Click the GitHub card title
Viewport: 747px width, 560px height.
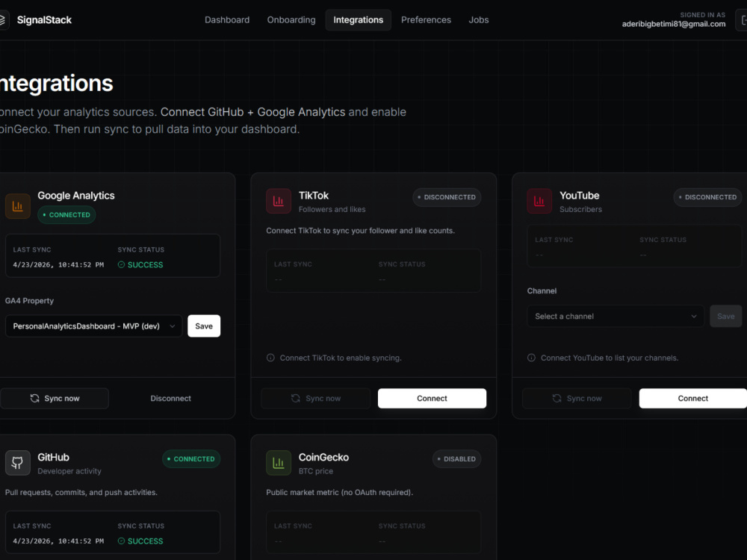click(53, 457)
